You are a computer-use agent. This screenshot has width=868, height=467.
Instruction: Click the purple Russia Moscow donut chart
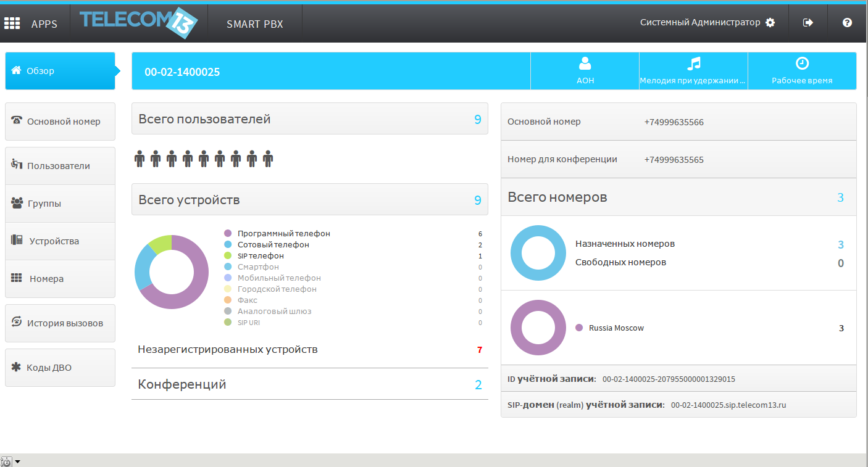tap(538, 328)
